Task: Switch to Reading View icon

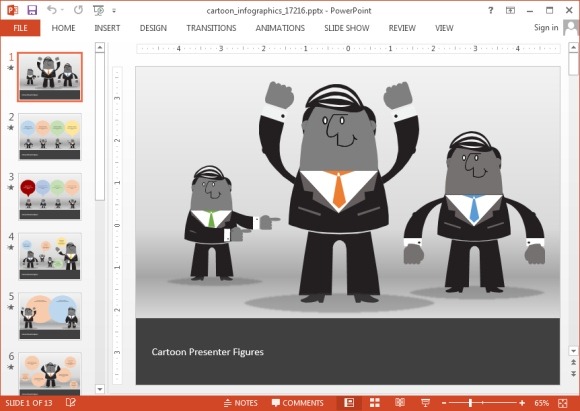Action: pos(400,402)
